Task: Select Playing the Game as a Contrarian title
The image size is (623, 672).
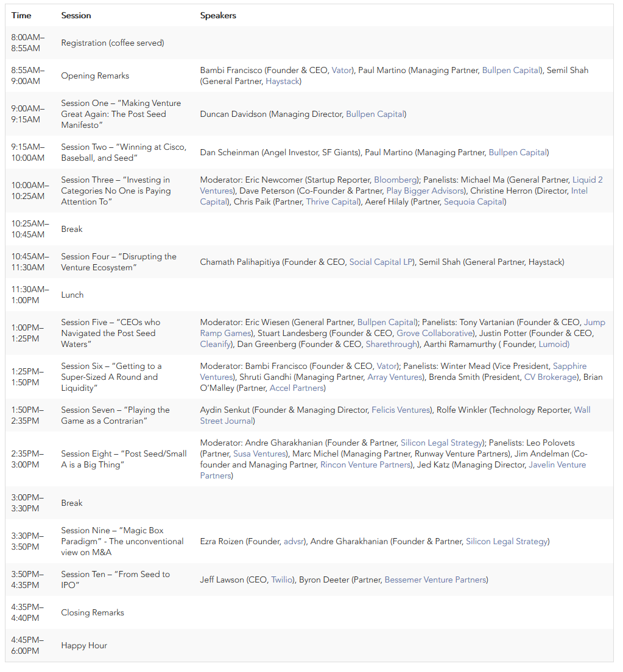Action: click(115, 416)
